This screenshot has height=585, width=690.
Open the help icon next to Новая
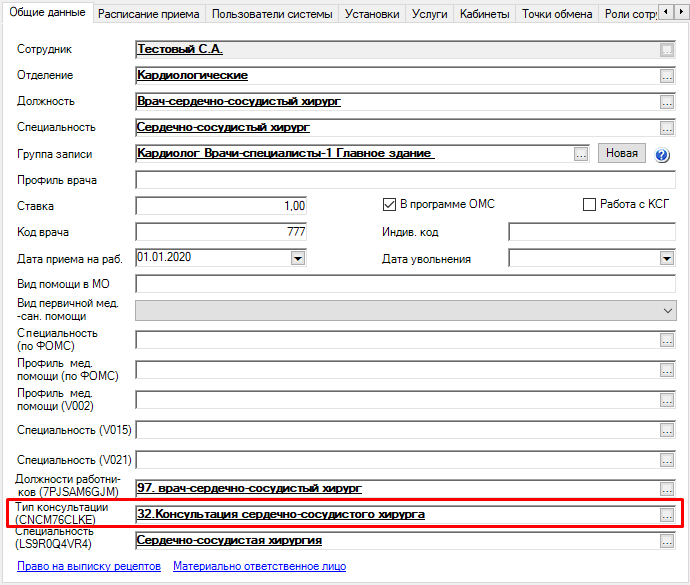(662, 155)
